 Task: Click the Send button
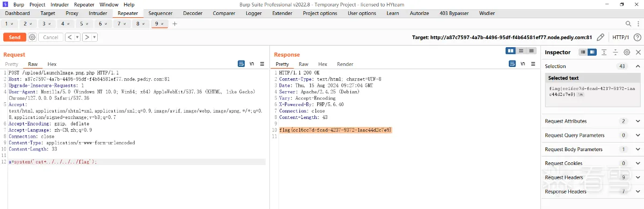tap(14, 37)
